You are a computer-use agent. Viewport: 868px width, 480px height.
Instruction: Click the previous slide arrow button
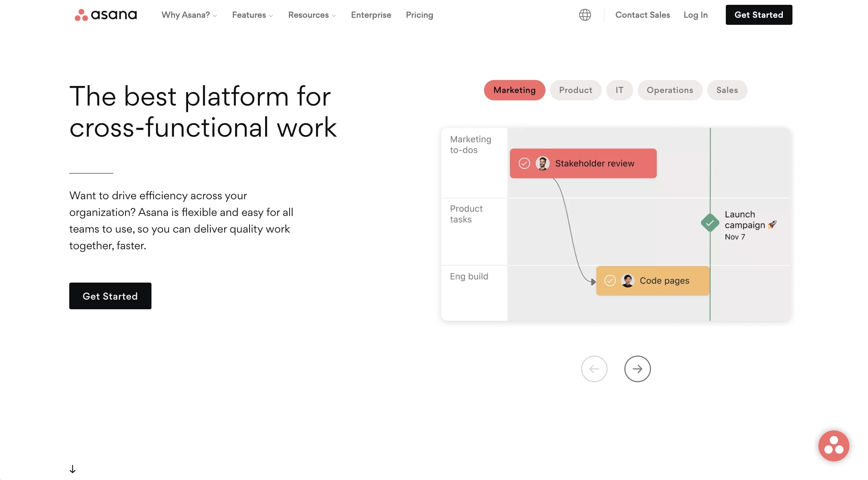(594, 369)
